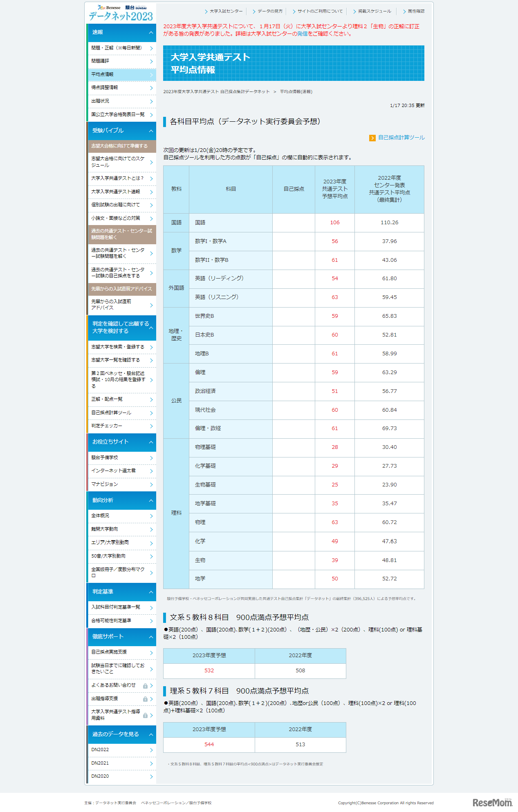Click the 発信 link in the red notice
518x812 pixels.
(302, 34)
